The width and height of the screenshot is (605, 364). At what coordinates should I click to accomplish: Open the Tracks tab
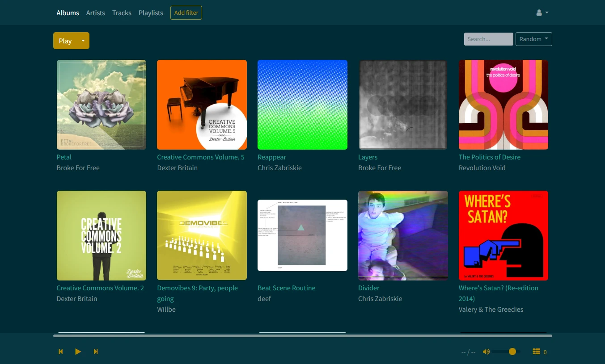tap(122, 13)
